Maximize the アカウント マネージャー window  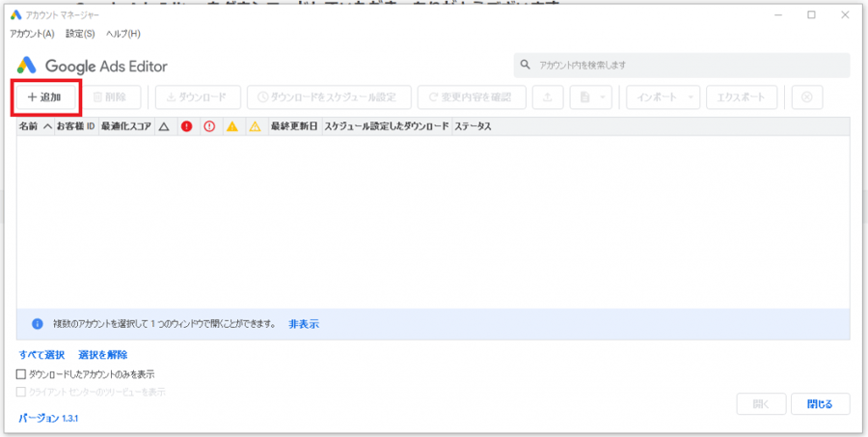click(x=811, y=15)
